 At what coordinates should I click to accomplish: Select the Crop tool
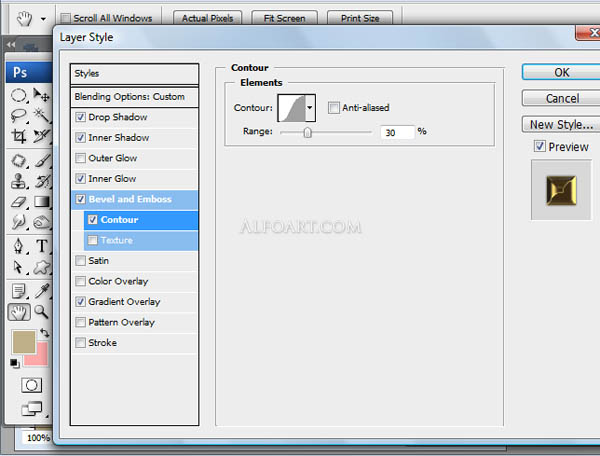(18, 136)
